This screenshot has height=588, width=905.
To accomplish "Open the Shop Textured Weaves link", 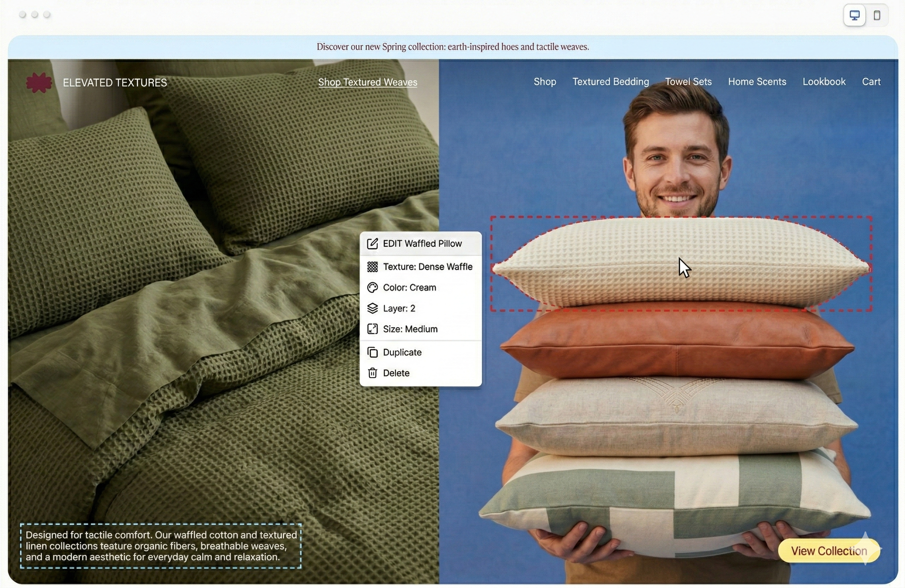I will click(x=367, y=82).
